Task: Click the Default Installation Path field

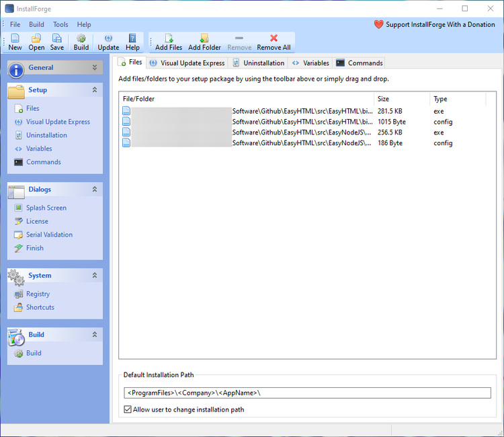Action: [x=307, y=393]
